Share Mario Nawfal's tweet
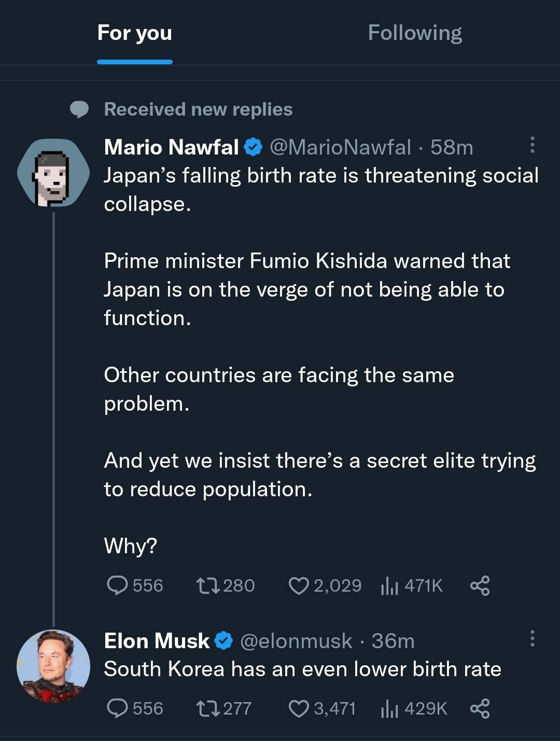 coord(480,585)
